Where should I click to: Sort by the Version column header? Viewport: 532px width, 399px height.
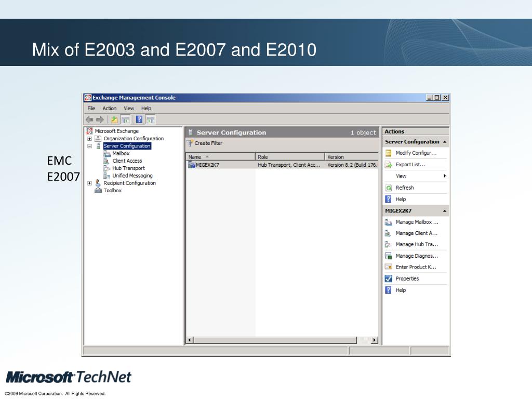click(352, 157)
